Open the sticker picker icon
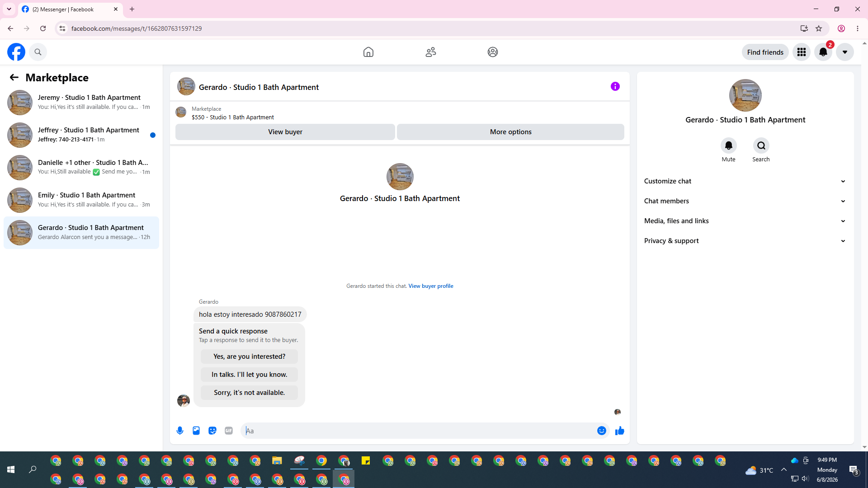868x488 pixels. click(212, 431)
